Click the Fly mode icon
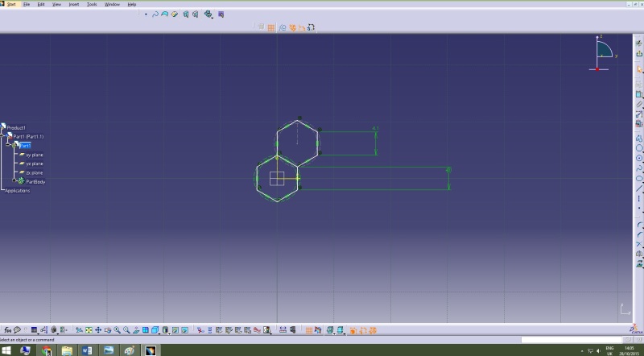Image resolution: width=644 pixels, height=356 pixels. point(79,330)
